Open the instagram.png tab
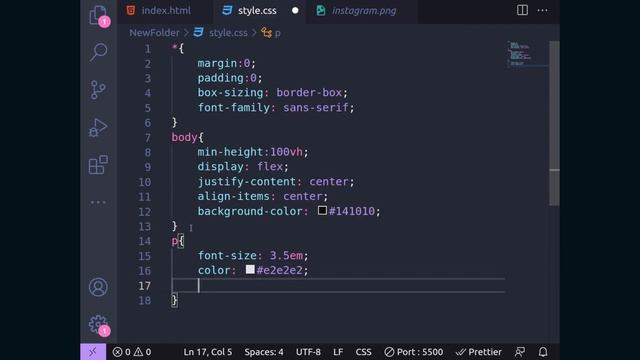The width and height of the screenshot is (640, 360). pos(362,11)
